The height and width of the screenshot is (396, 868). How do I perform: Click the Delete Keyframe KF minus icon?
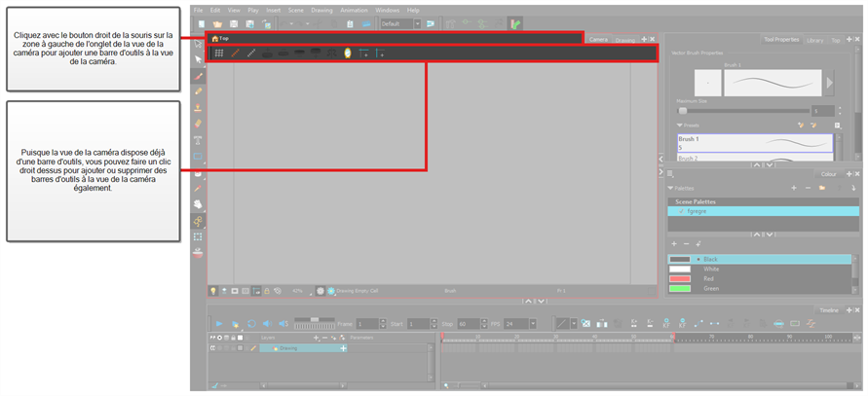click(683, 323)
